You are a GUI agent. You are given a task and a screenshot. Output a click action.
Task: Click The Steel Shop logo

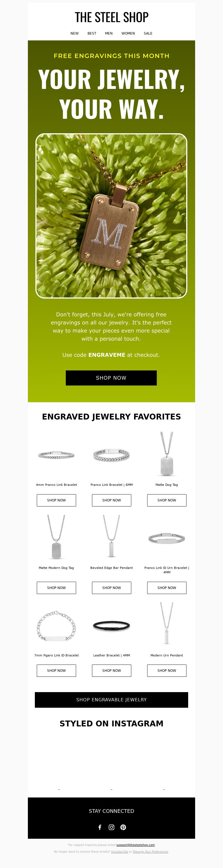click(x=111, y=17)
